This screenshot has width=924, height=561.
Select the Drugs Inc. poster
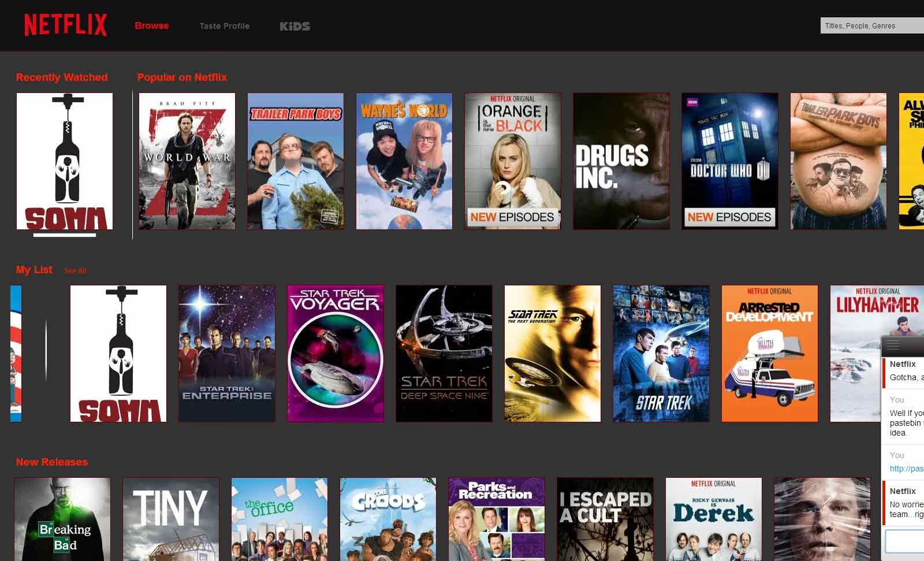click(x=621, y=161)
